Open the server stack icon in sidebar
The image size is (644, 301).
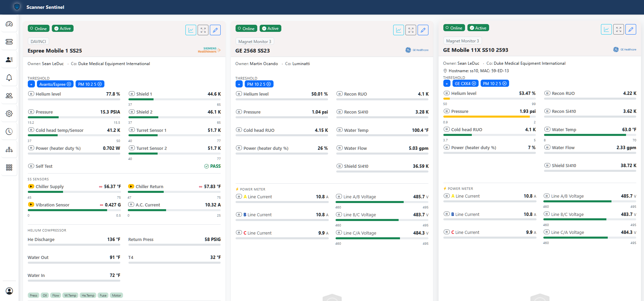9,42
